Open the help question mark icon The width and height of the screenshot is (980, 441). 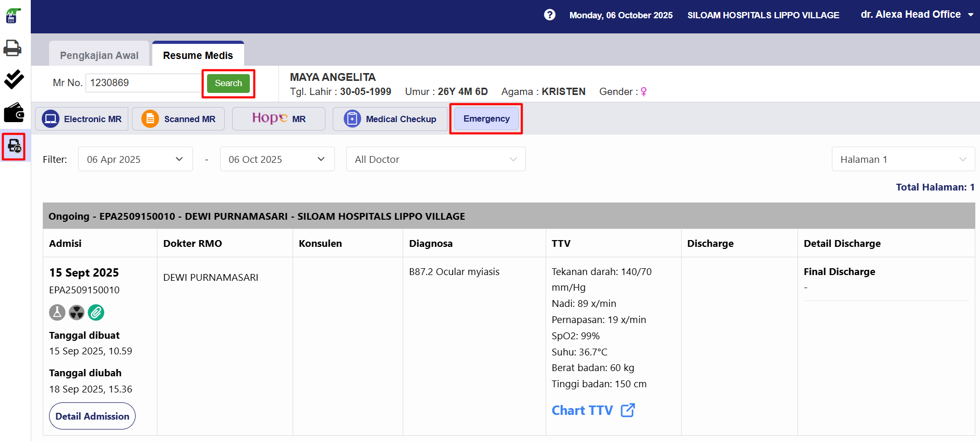[x=549, y=15]
